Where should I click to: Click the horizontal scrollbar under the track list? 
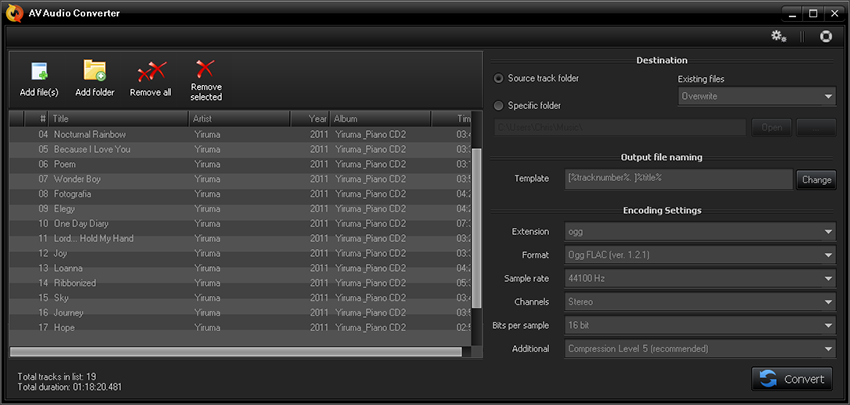point(236,351)
